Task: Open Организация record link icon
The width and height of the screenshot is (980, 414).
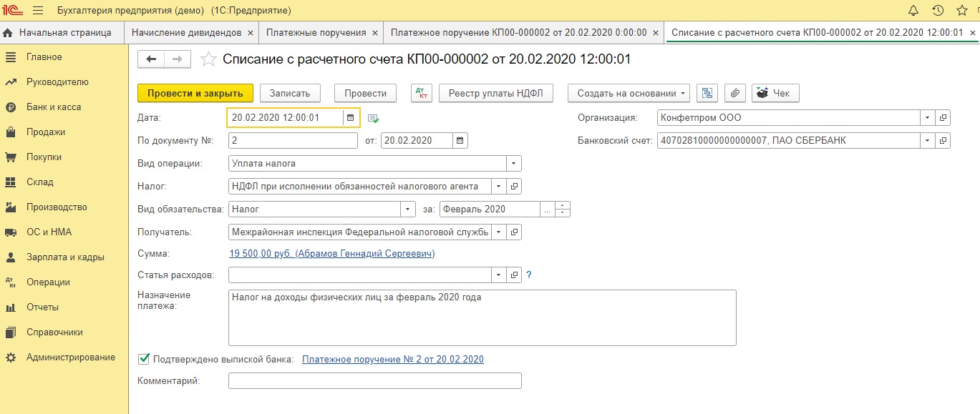Action: coord(943,117)
